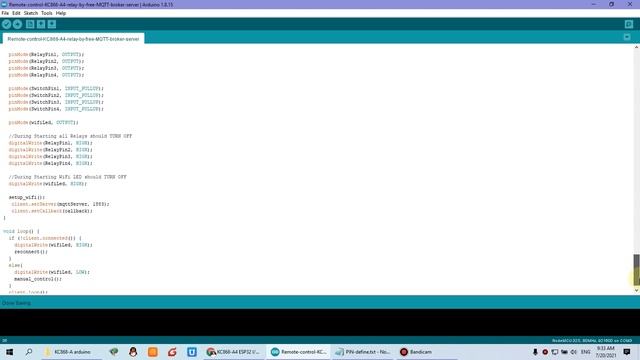Open the File menu

[5, 13]
